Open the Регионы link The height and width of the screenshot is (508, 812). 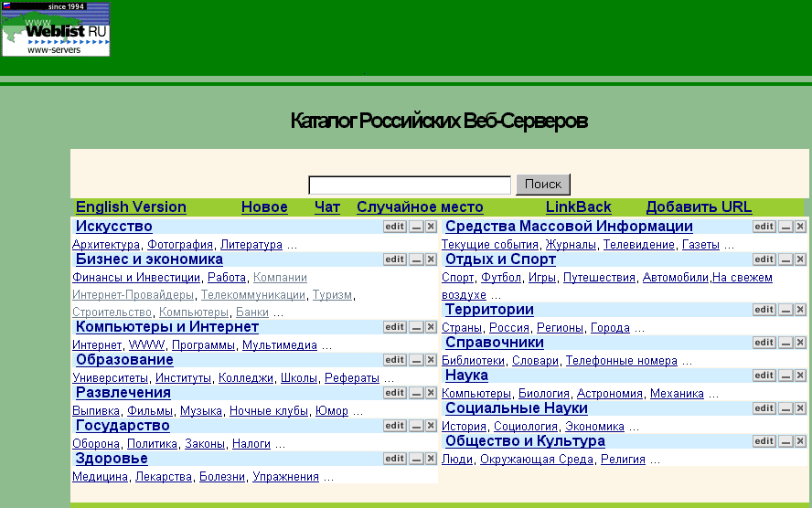pos(560,328)
